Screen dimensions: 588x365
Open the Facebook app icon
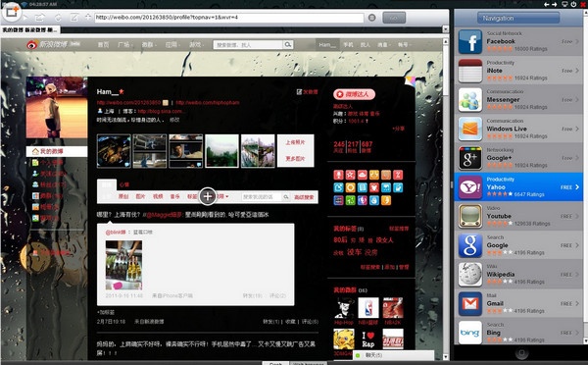(469, 41)
